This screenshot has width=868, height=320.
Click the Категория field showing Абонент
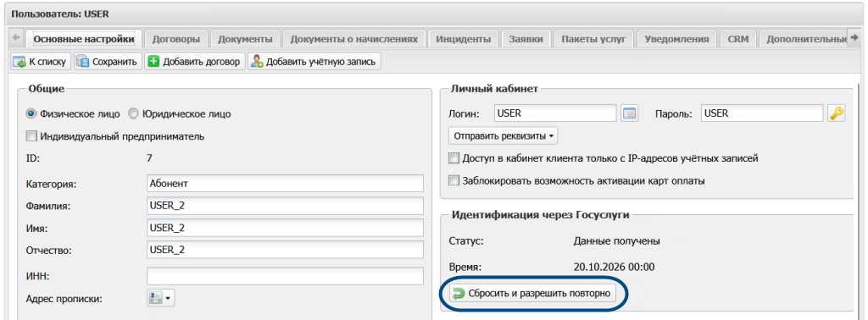coord(285,184)
